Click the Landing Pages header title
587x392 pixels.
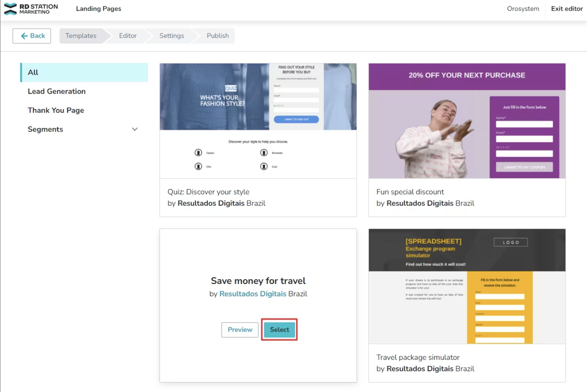[x=98, y=9]
